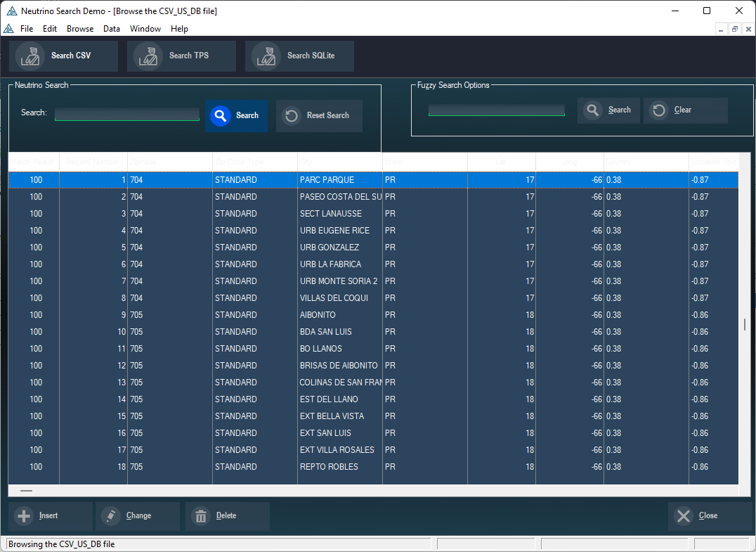
Task: Click the Delete trash can icon
Action: [x=201, y=516]
